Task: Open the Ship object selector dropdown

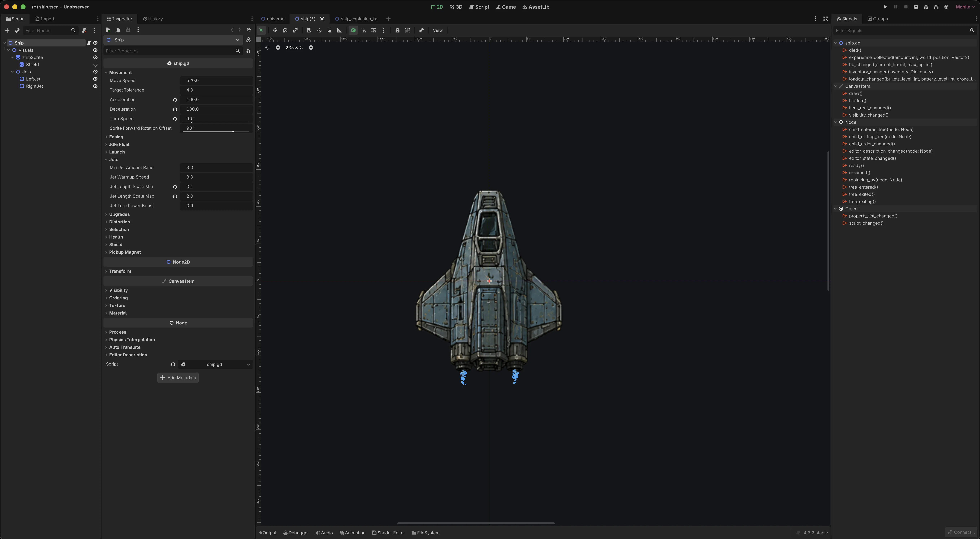Action: 173,40
